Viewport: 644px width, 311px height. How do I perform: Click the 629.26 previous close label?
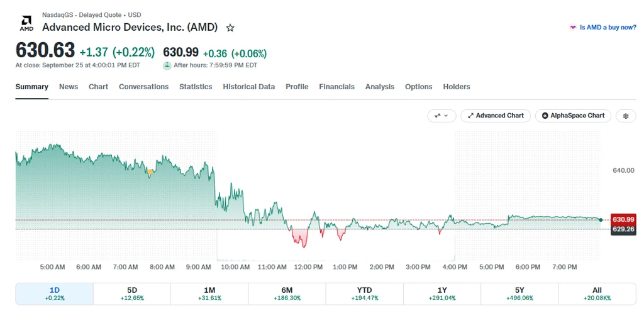[623, 229]
